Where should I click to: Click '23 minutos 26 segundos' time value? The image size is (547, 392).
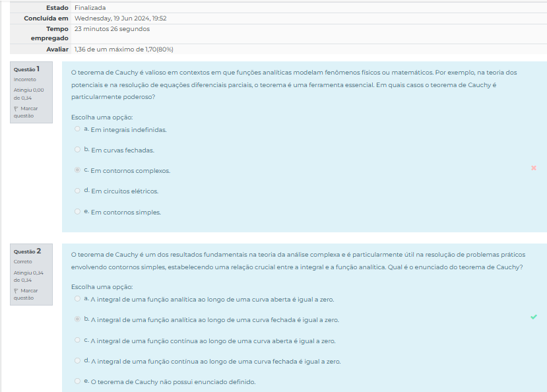pyautogui.click(x=112, y=29)
